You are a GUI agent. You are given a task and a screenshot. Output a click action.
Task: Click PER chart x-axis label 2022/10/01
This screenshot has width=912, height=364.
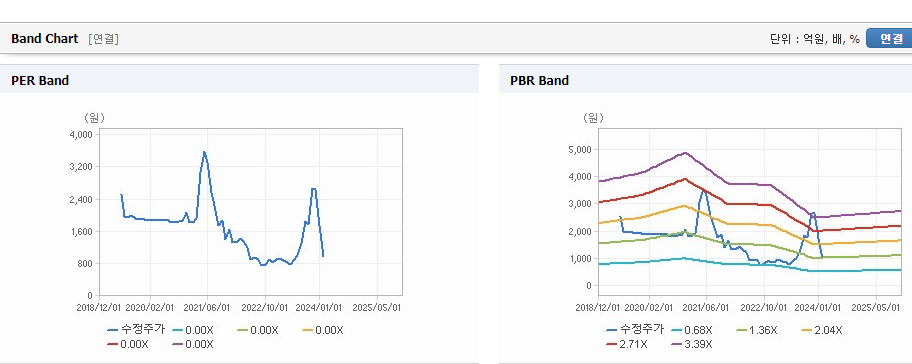click(265, 307)
